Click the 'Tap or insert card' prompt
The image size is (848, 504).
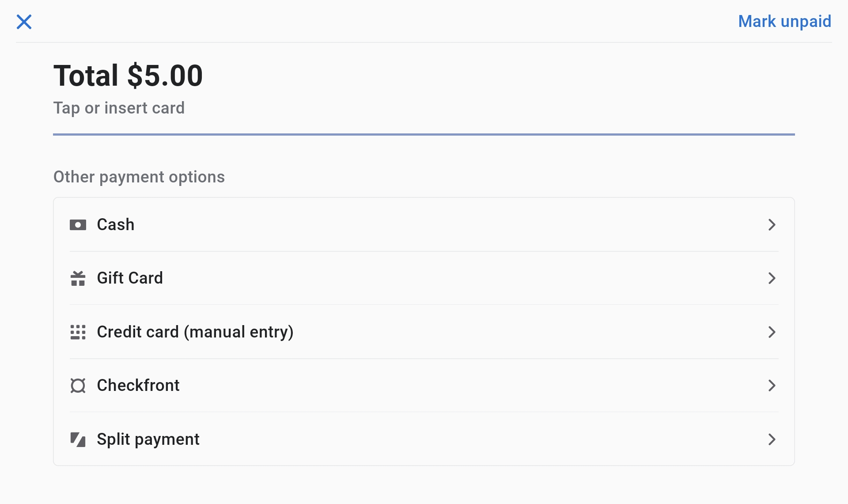tap(119, 108)
